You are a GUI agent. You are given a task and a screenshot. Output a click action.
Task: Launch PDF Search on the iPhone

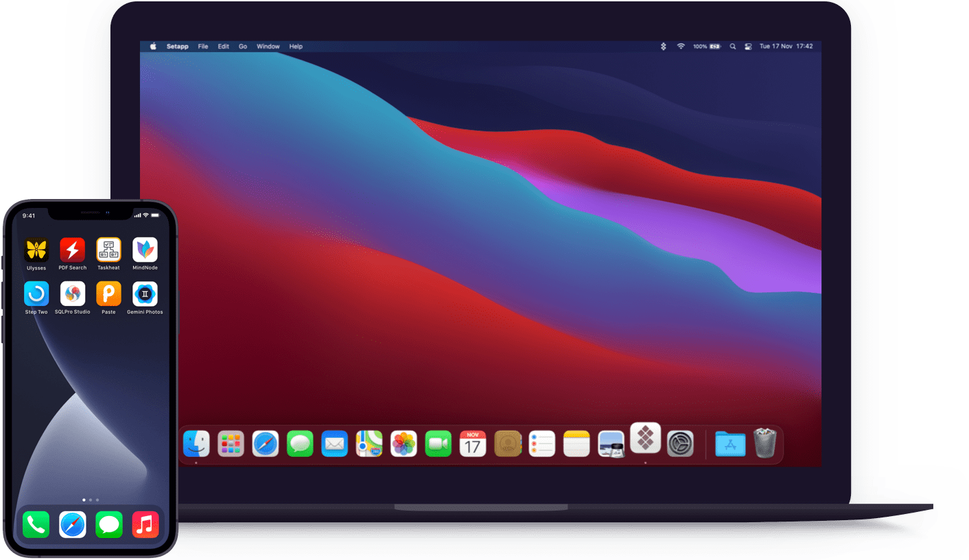coord(72,248)
